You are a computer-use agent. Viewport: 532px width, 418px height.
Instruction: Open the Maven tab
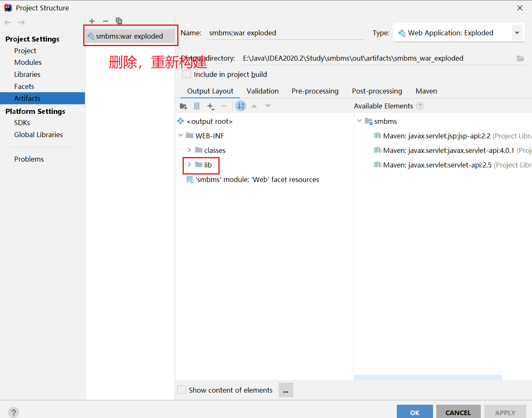[426, 91]
